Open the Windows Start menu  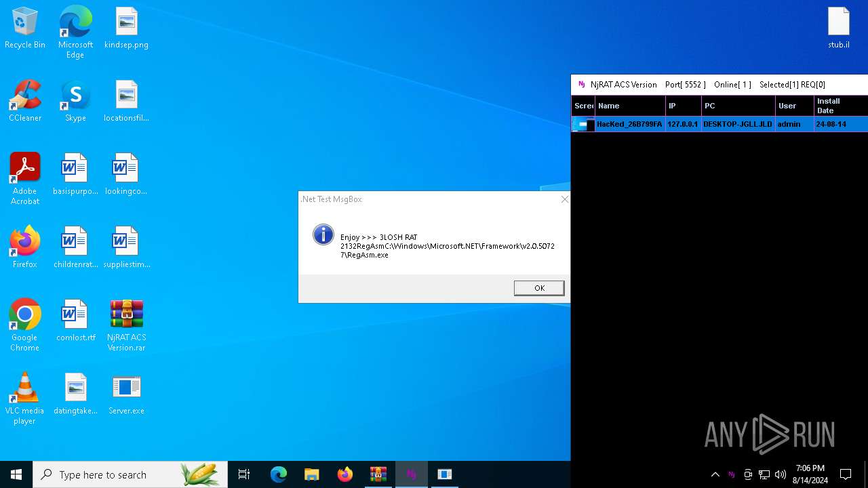(16, 474)
